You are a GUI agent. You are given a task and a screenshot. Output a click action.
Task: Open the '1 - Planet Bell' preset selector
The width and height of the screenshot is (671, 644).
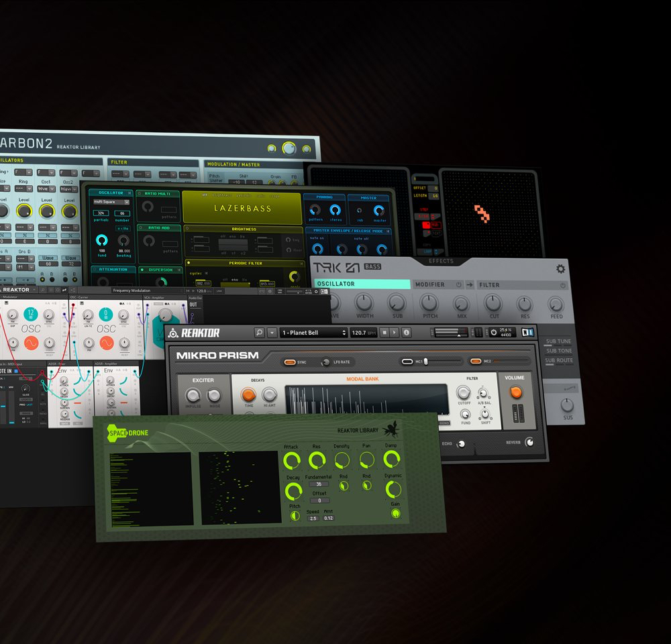pos(313,333)
